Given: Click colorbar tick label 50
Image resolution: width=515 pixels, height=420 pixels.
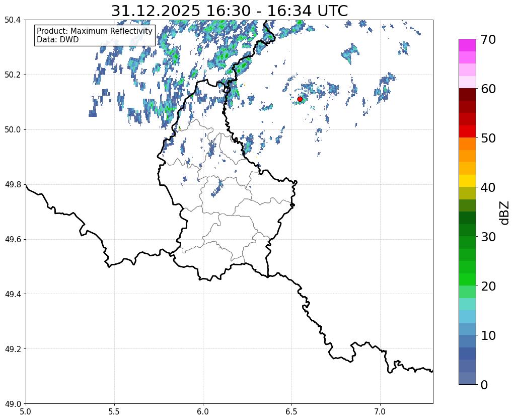Looking at the screenshot, I should click(x=488, y=138).
